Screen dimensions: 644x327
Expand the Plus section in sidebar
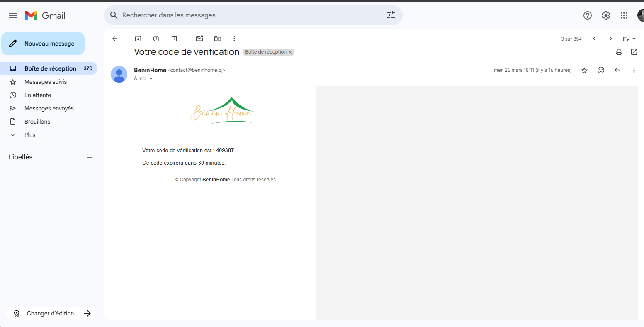30,135
